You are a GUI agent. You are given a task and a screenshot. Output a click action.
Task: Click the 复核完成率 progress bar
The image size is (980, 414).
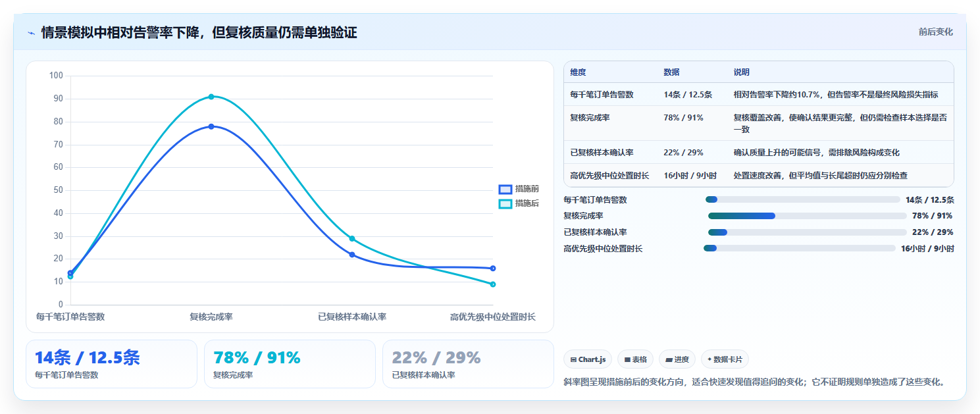(807, 216)
